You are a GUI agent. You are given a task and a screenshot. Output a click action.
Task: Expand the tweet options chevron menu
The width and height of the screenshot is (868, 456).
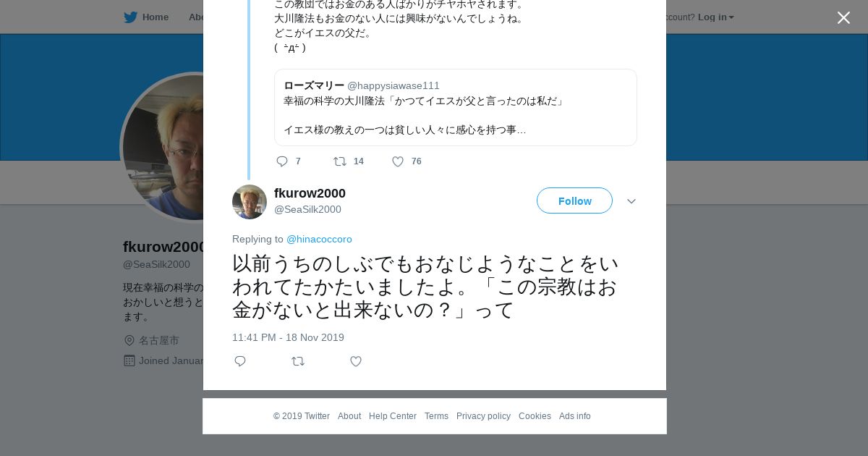[x=631, y=201]
